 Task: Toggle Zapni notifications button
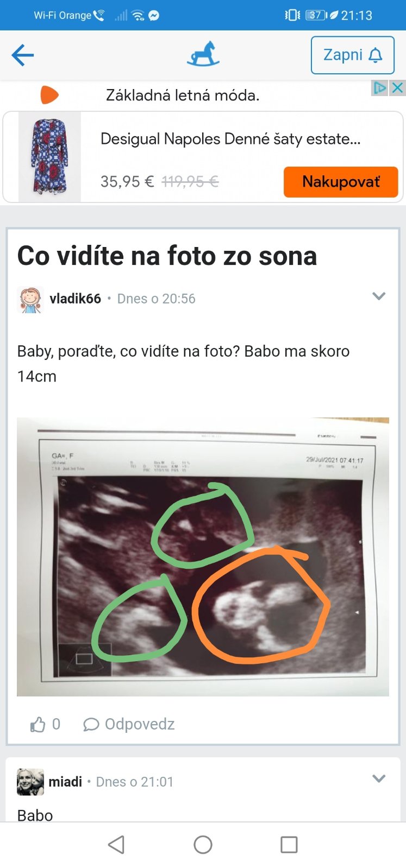[353, 55]
